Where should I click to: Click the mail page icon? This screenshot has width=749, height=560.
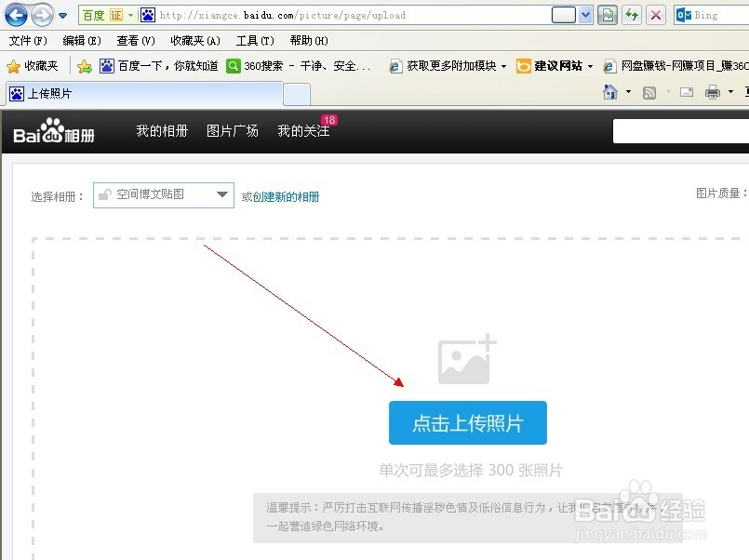pyautogui.click(x=686, y=93)
